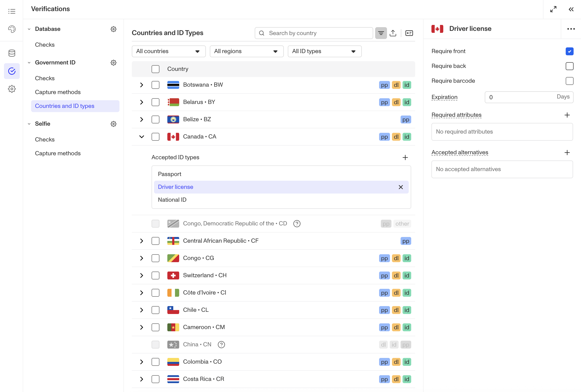This screenshot has height=392, width=581.
Task: Select the Botswana row checkbox
Action: (x=155, y=85)
